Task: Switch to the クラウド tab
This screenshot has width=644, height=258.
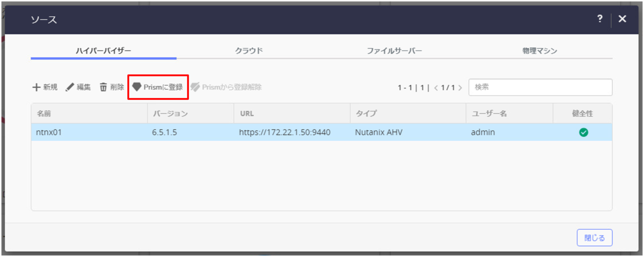Action: pos(249,51)
